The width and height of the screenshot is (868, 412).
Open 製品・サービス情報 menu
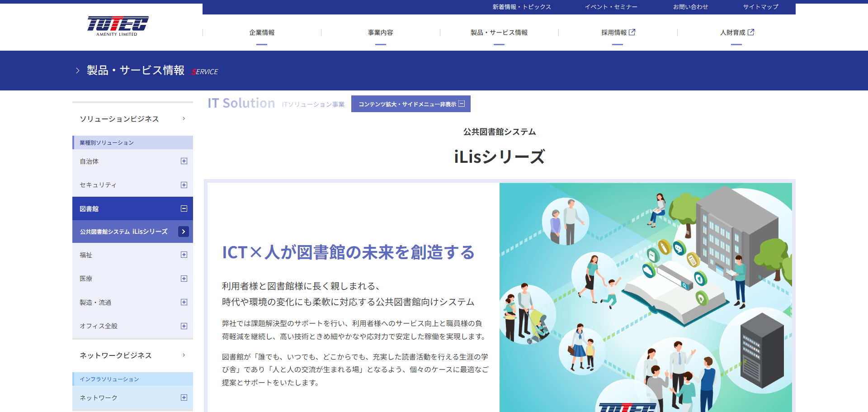(499, 33)
